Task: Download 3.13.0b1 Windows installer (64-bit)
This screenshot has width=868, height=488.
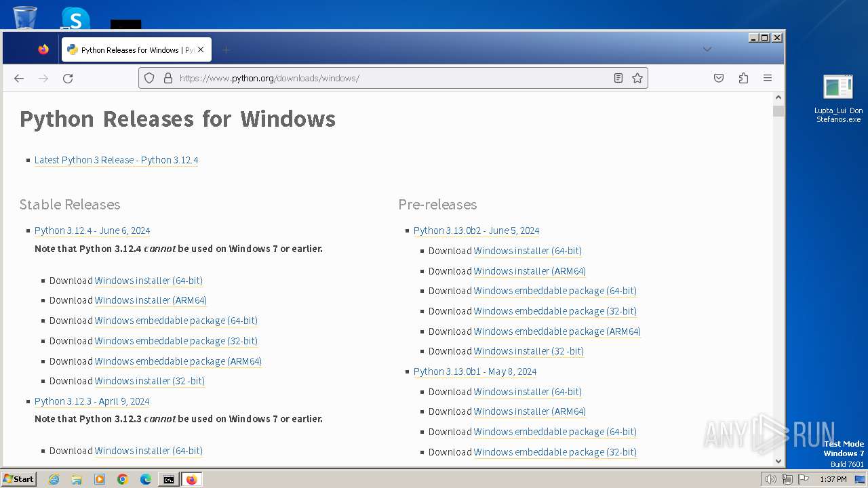Action: [528, 392]
